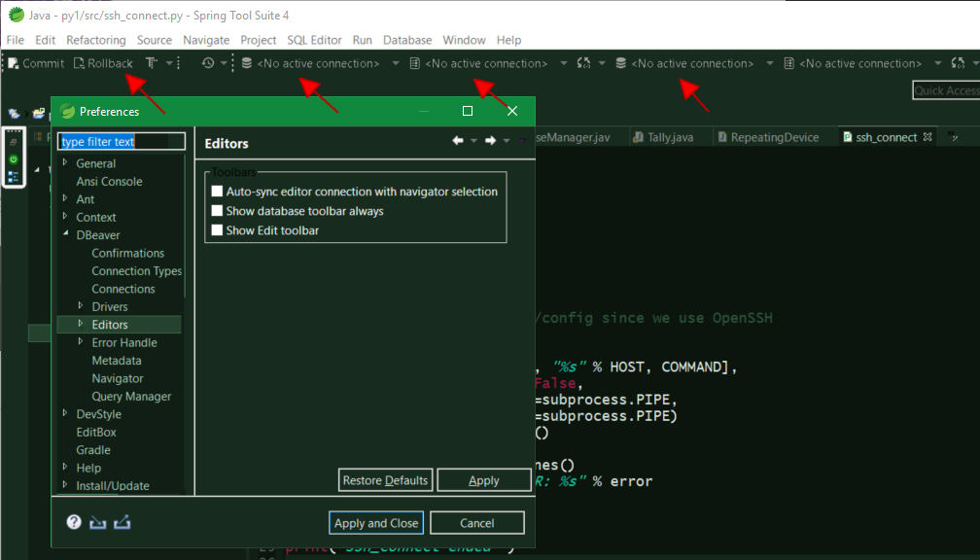
Task: Click the Python file icon on ssh_connect tab
Action: click(848, 137)
